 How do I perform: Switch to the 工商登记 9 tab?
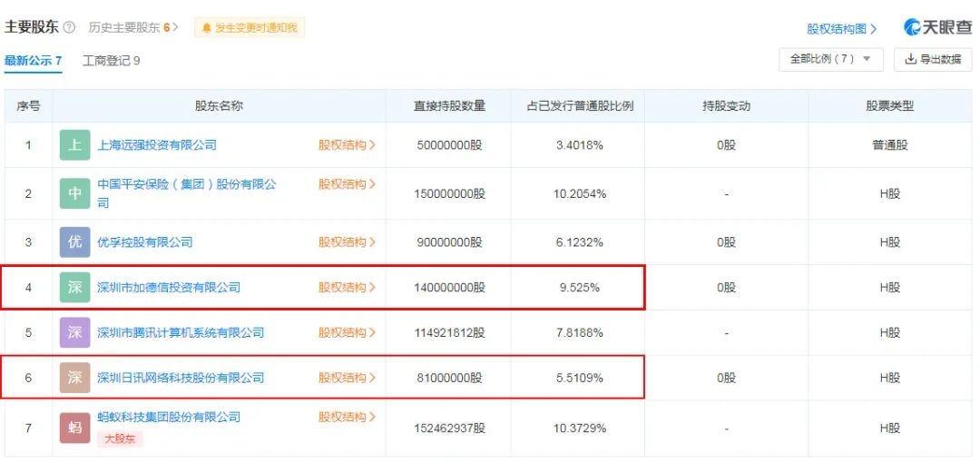112,61
